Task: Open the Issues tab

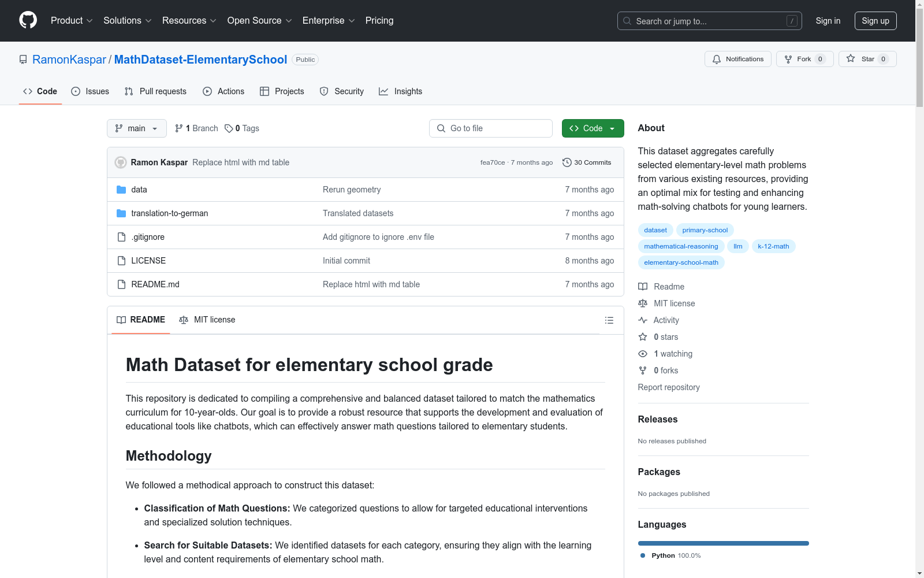Action: pos(90,91)
